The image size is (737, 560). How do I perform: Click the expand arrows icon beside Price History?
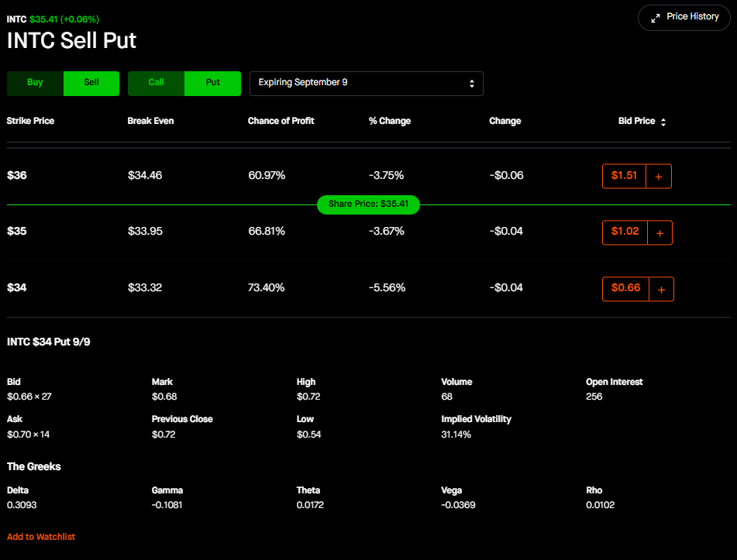[656, 17]
